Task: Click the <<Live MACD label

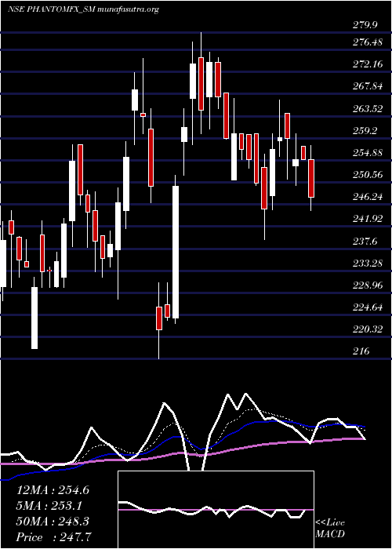Action: click(x=330, y=529)
